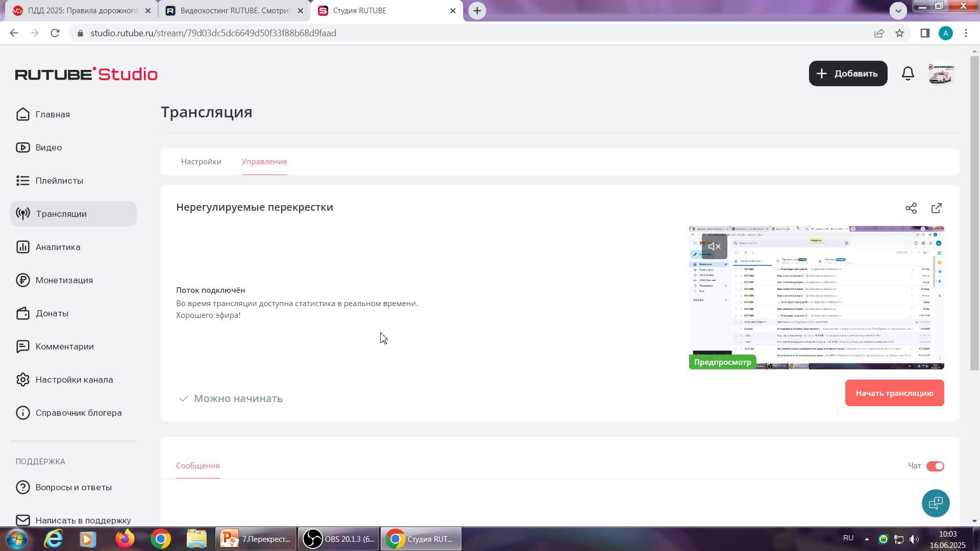
Task: Open notifications bell
Action: pos(908,73)
